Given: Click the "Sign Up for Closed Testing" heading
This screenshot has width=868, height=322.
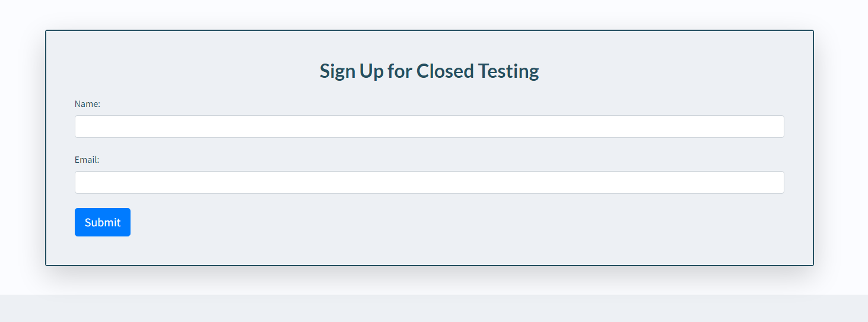Looking at the screenshot, I should point(429,71).
